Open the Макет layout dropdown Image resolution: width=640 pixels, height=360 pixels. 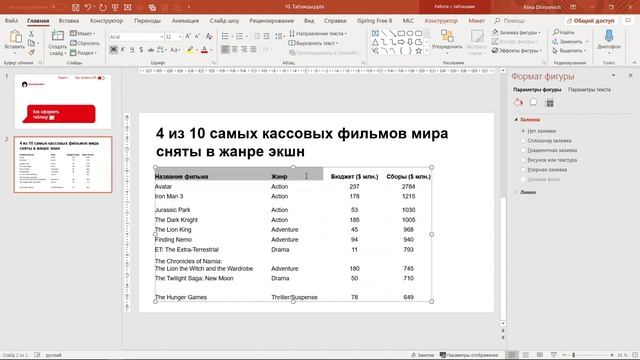[x=83, y=33]
